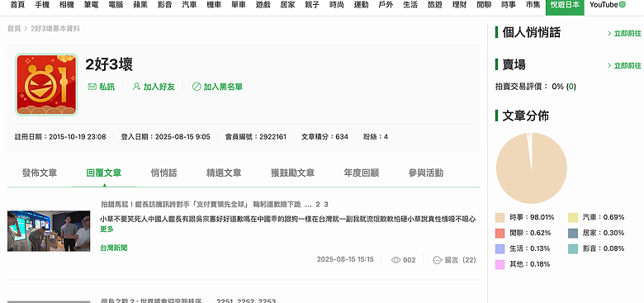The width and height of the screenshot is (644, 303).
Task: Open the 汽車 category in navigation
Action: tap(189, 5)
